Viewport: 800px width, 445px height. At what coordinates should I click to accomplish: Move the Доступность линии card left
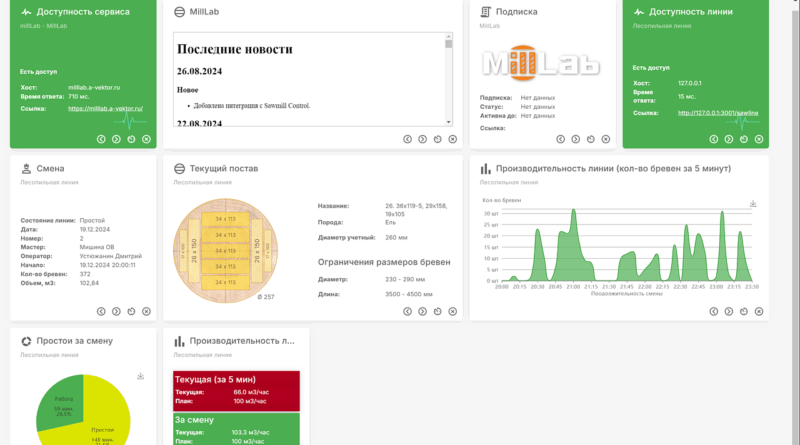[x=713, y=139]
